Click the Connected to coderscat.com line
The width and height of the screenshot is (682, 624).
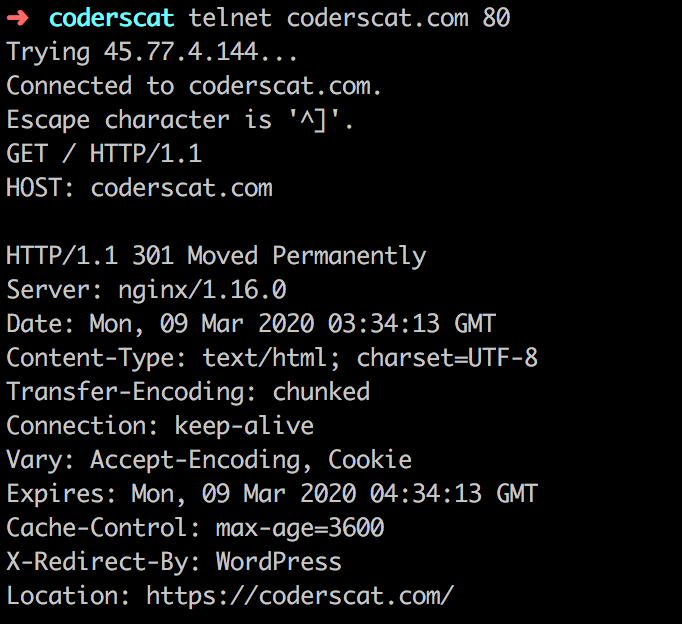click(x=194, y=86)
